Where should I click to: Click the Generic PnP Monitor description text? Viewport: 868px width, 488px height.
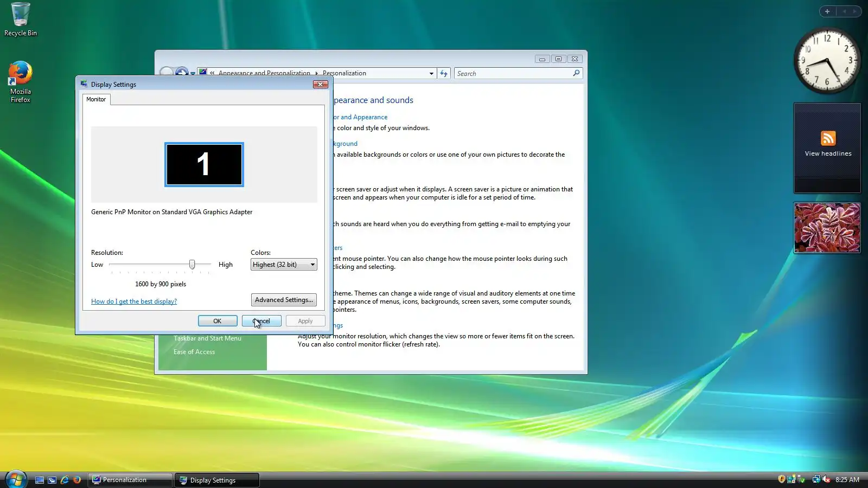171,212
